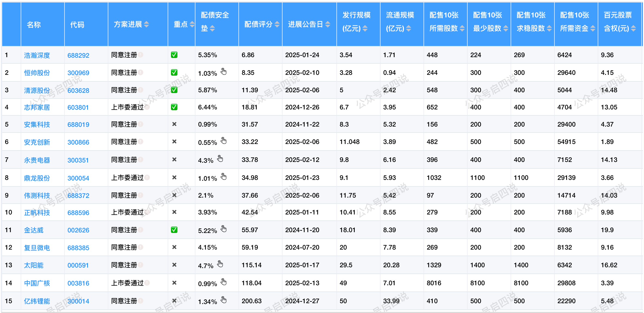Click hand pointer icon in 恒帅股份 row
The width and height of the screenshot is (644, 313).
[223, 71]
